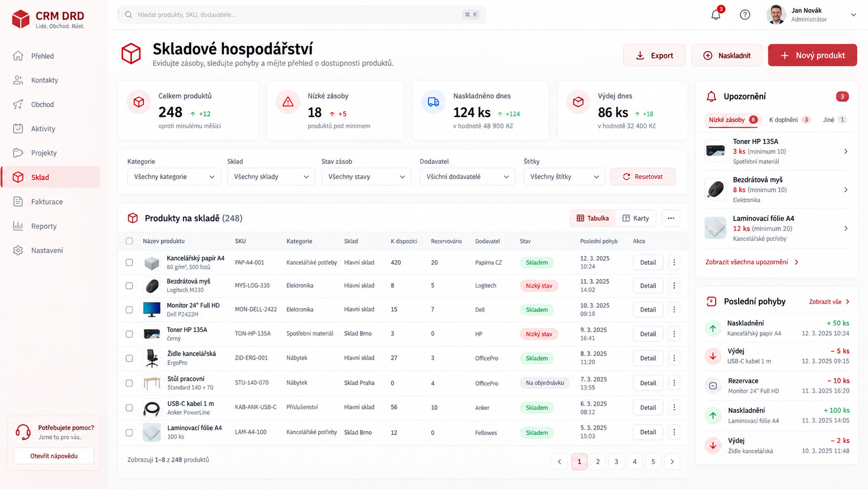Go to page 3 in pagination
The width and height of the screenshot is (868, 489).
coord(616,461)
